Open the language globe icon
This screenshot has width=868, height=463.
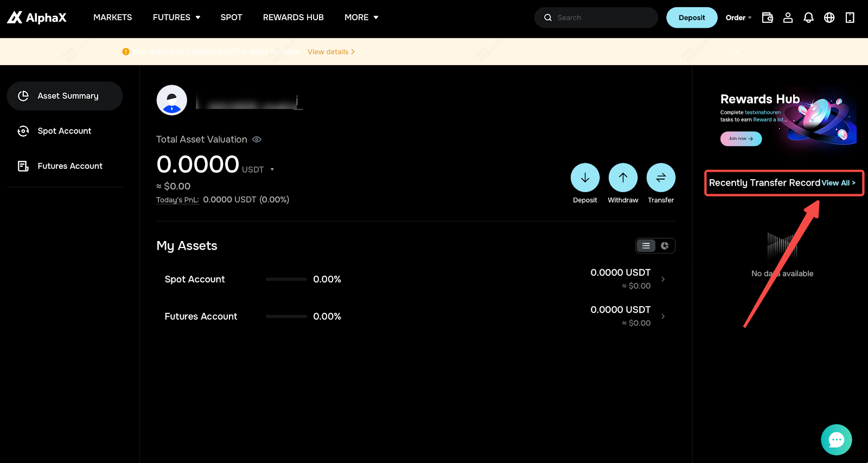tap(829, 17)
